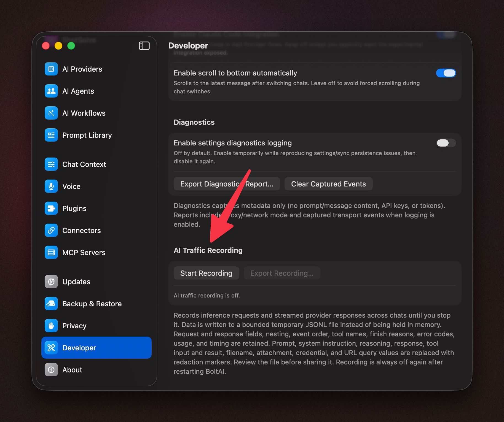This screenshot has width=504, height=422.
Task: Enable settings diagnostics logging switch
Action: pos(446,143)
